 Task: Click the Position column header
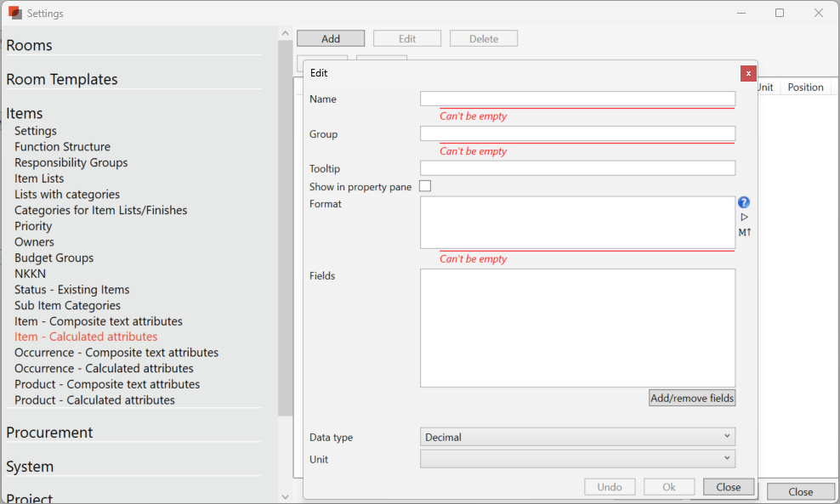[x=805, y=88]
